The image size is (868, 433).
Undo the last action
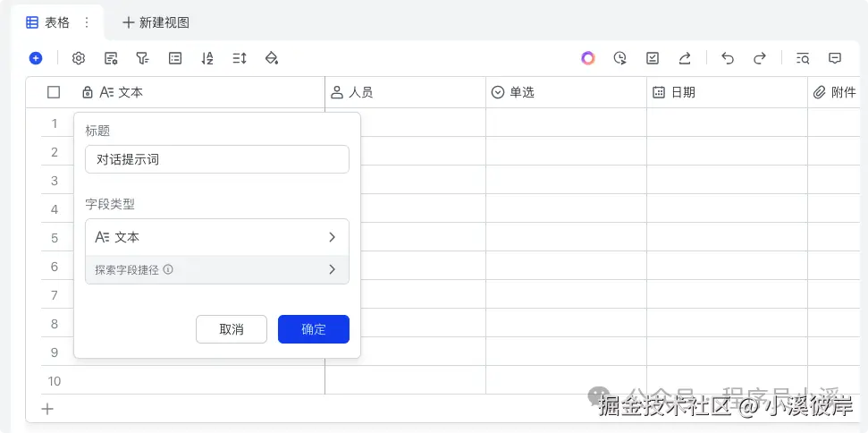(x=728, y=58)
